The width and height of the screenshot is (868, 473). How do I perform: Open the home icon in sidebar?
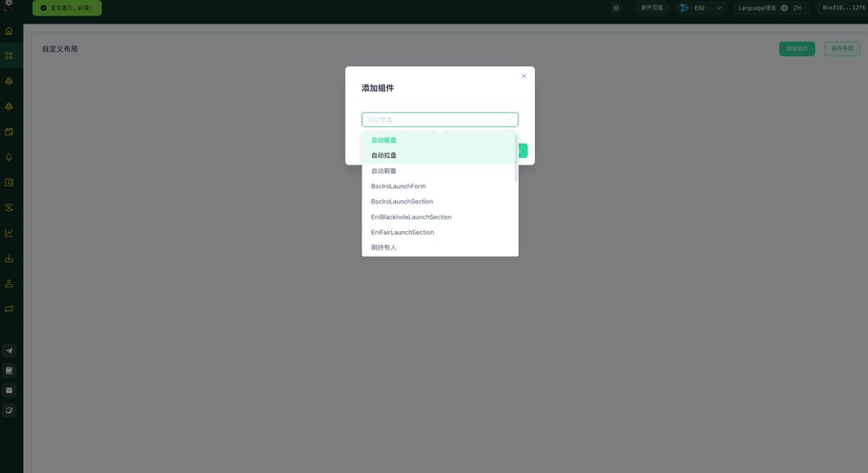tap(9, 31)
